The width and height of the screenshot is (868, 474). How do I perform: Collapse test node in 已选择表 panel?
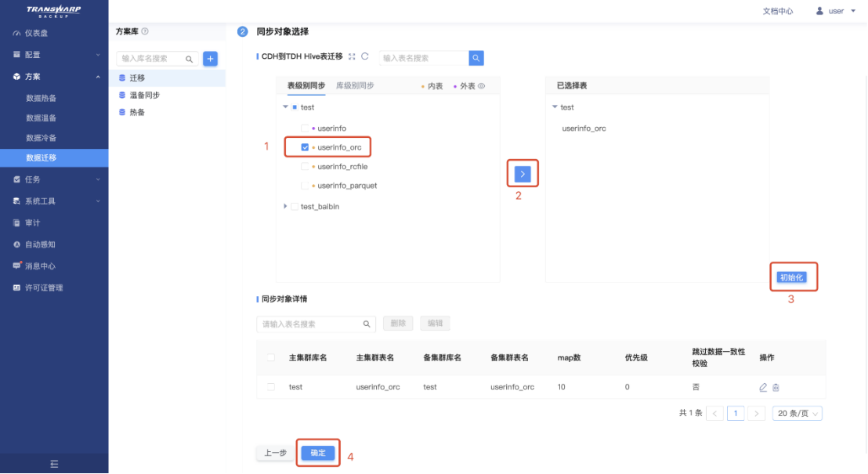click(555, 107)
